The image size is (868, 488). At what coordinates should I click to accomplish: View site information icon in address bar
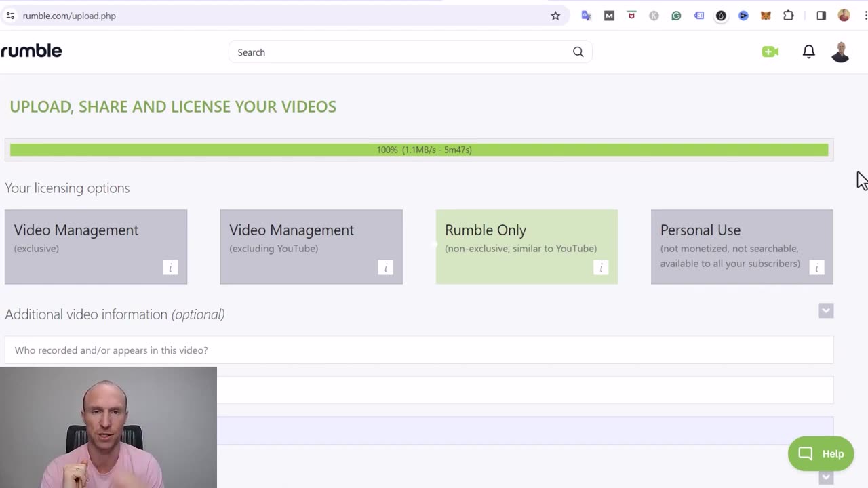pos(10,16)
